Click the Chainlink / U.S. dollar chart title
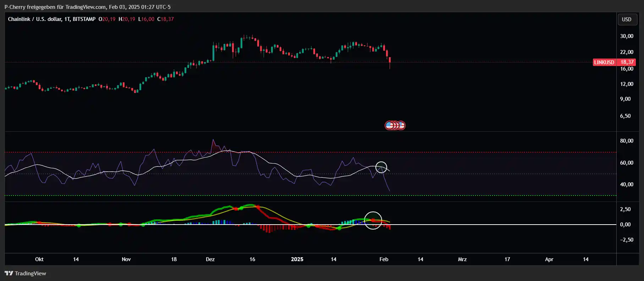Screen dimensions: 644x281 52,19
